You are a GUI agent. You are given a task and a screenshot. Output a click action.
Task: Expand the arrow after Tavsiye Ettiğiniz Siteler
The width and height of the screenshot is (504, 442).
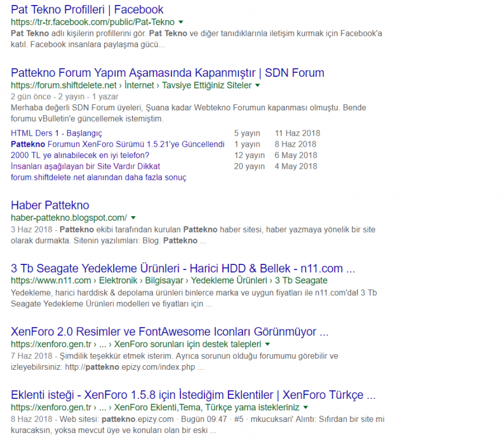coord(258,86)
